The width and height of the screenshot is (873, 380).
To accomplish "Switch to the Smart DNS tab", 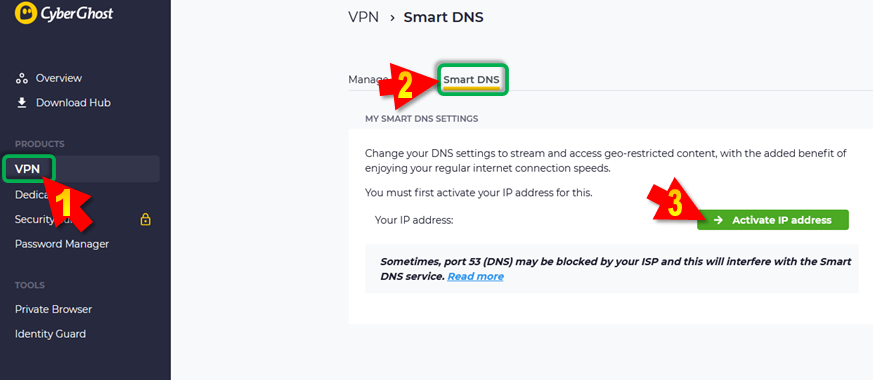I will [471, 80].
